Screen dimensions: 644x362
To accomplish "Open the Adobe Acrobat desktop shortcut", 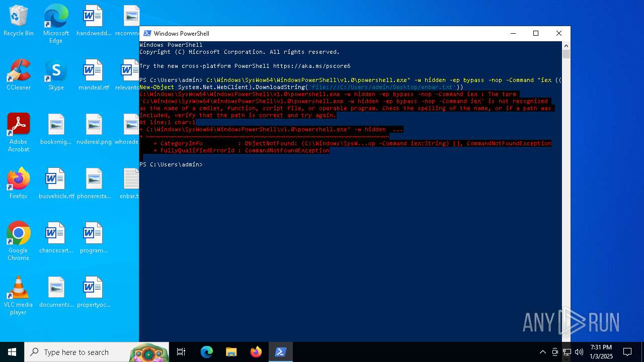I will (x=19, y=133).
